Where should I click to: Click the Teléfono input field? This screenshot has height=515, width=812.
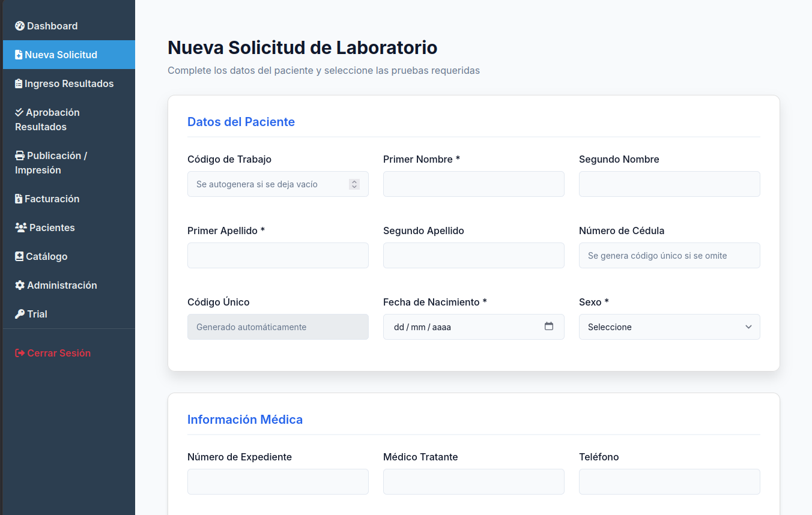670,482
